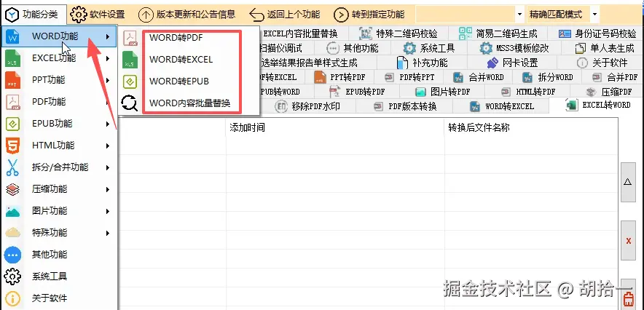Open the 压缩功能 menu entry

(59, 189)
